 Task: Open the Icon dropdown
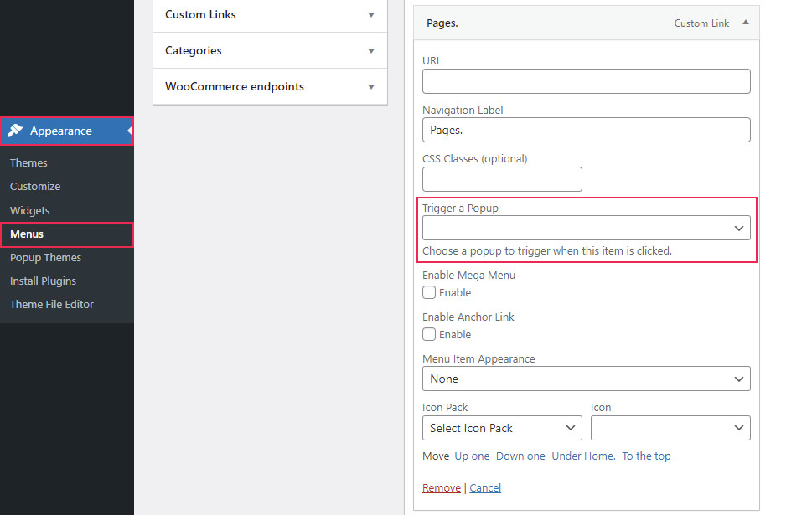(670, 428)
